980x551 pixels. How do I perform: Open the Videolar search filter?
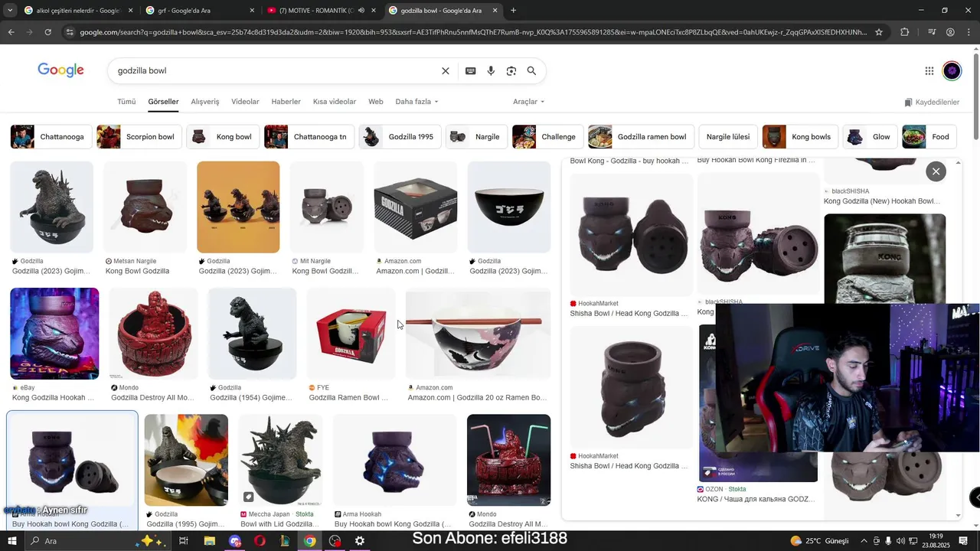pos(245,102)
